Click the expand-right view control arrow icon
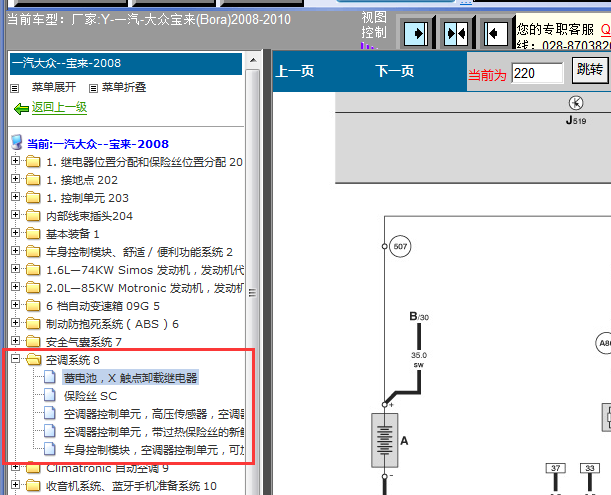The height and width of the screenshot is (495, 611). pos(416,34)
